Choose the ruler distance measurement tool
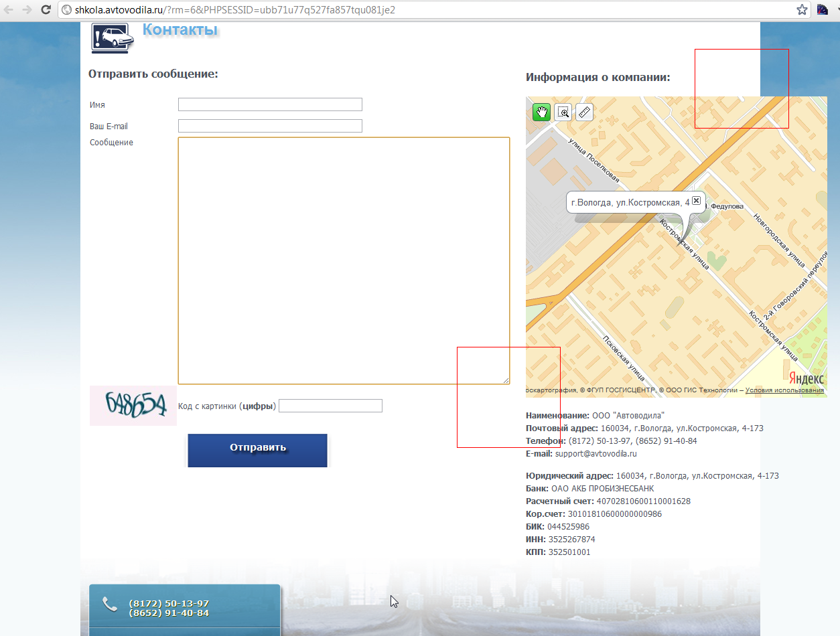840x636 pixels. pos(585,112)
